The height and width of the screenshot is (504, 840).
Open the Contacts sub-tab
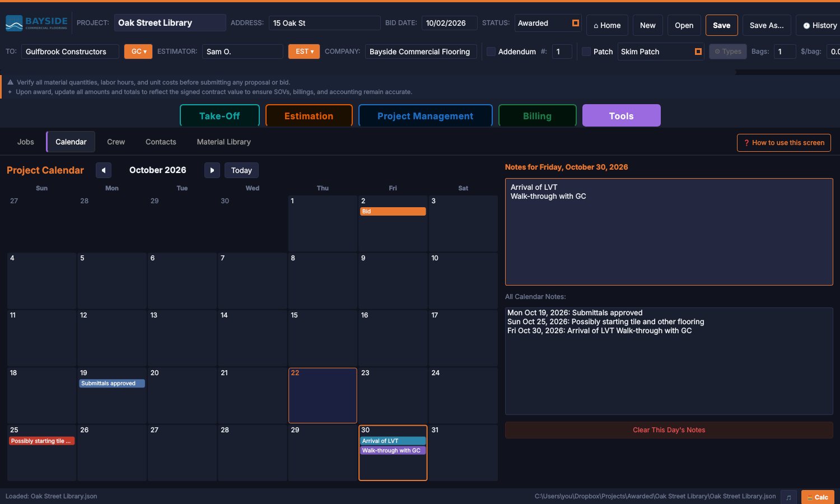click(x=161, y=142)
